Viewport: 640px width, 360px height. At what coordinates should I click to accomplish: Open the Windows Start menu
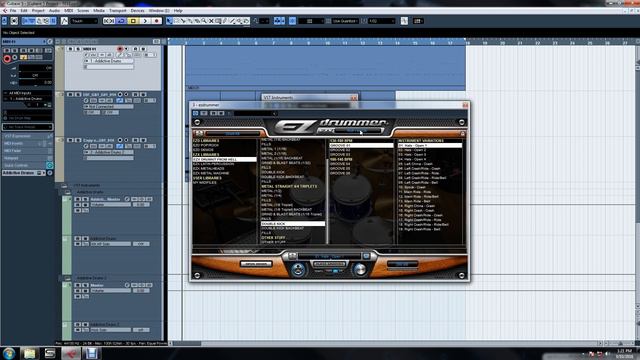(x=9, y=353)
